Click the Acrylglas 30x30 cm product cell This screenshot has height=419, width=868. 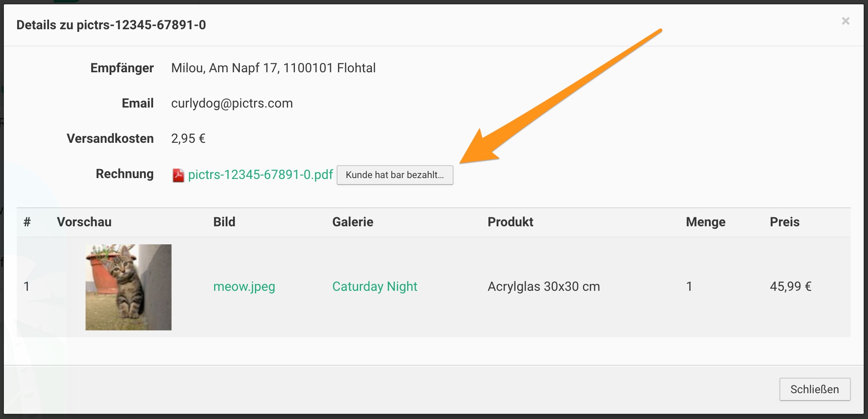tap(543, 287)
